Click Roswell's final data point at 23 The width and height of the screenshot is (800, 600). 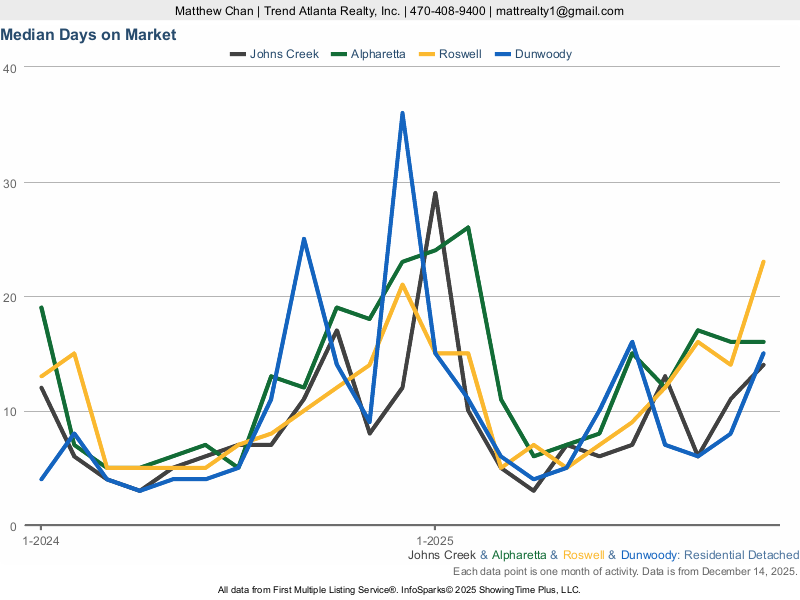click(x=763, y=262)
